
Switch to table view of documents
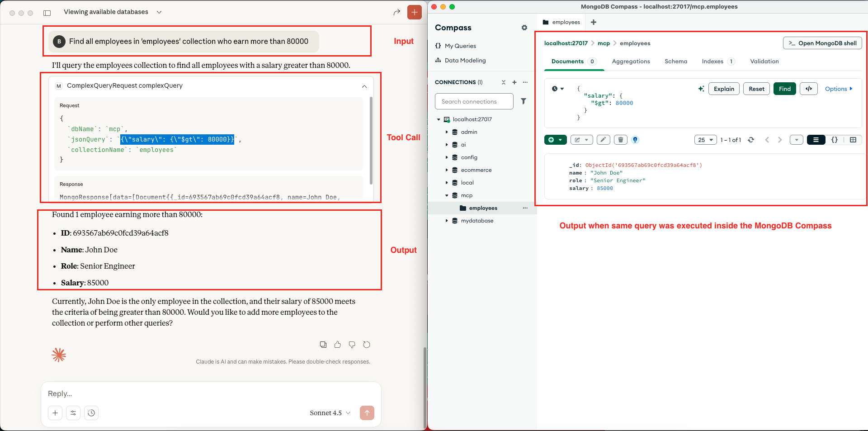pyautogui.click(x=853, y=140)
